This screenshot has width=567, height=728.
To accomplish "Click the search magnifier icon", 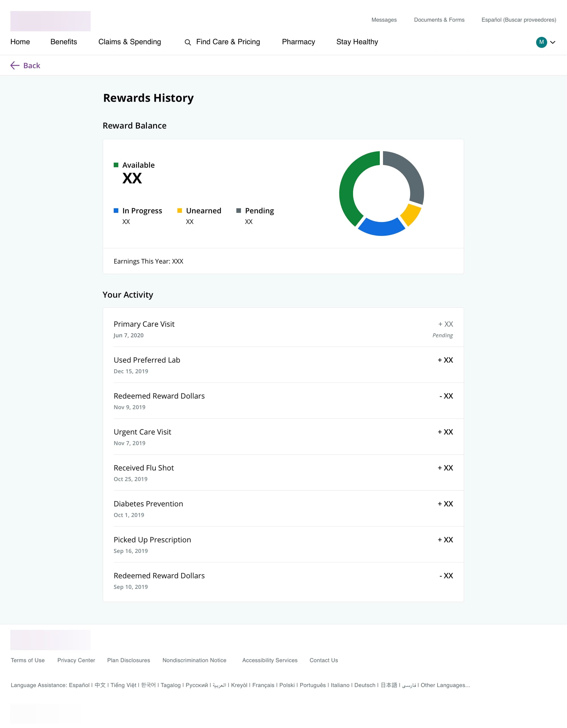I will (x=188, y=42).
